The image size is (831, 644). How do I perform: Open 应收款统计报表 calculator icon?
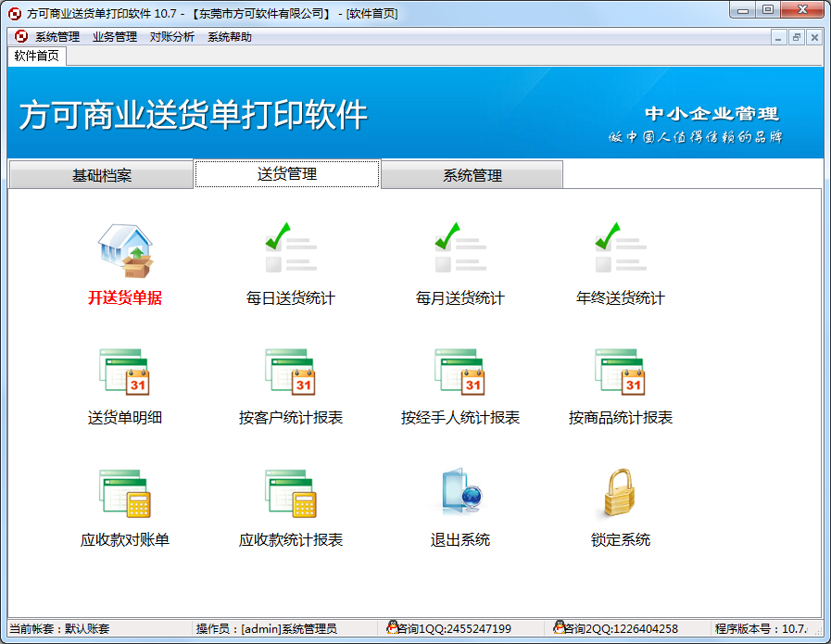[290, 494]
